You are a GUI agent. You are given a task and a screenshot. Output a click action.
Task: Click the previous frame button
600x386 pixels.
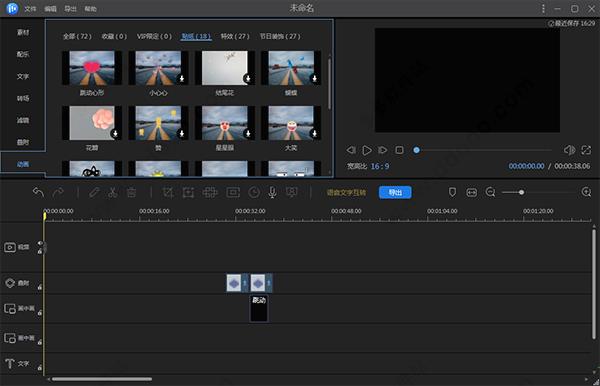pos(351,150)
